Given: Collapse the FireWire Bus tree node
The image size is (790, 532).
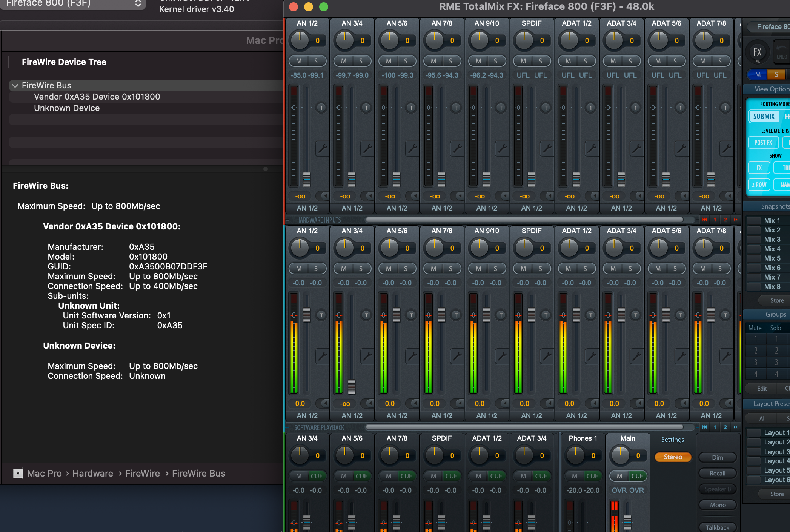Looking at the screenshot, I should coord(15,86).
